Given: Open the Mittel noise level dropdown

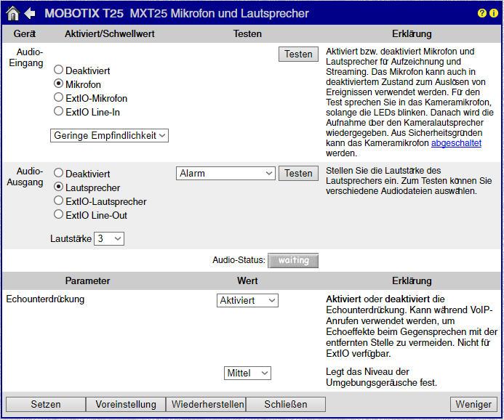Looking at the screenshot, I should click(x=247, y=373).
